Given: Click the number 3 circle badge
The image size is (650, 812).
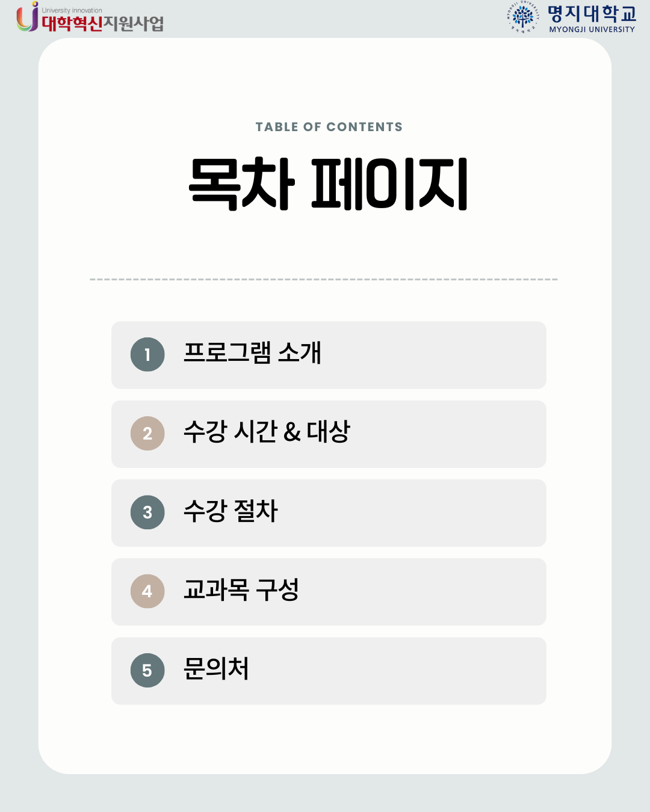Looking at the screenshot, I should click(x=147, y=512).
